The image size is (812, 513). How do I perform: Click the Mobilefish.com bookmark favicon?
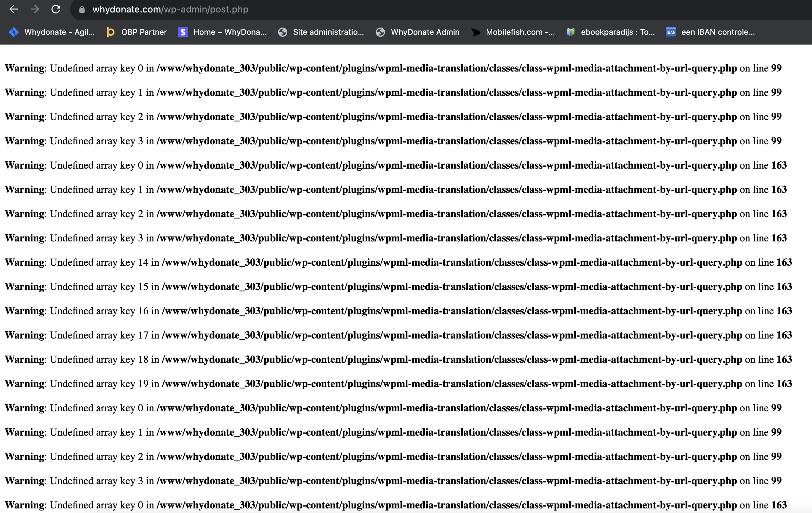coord(476,32)
